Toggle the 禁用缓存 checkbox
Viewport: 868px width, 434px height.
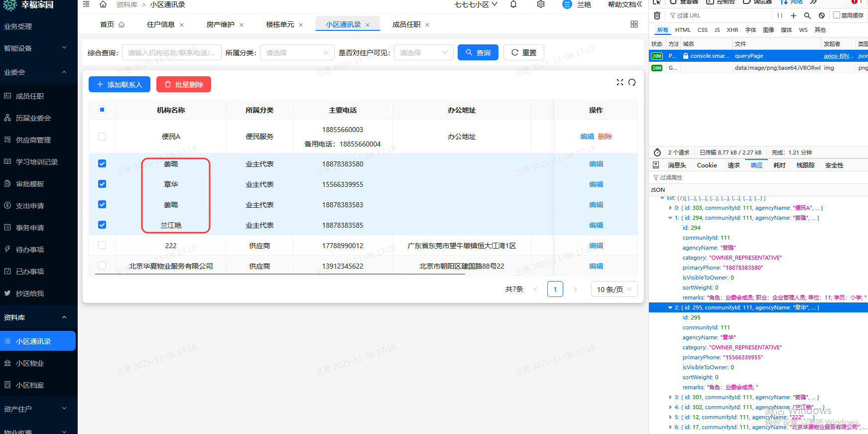837,15
